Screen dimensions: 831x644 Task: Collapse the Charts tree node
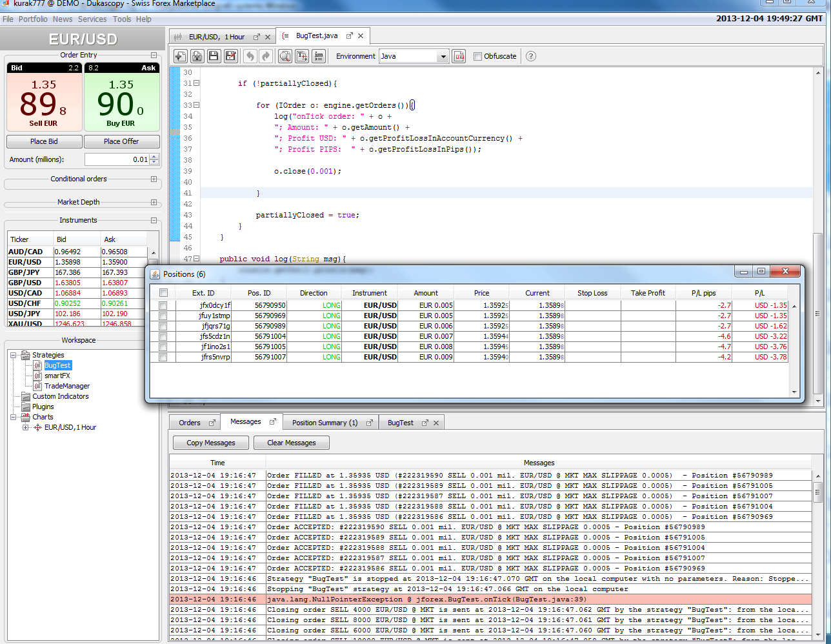pyautogui.click(x=14, y=417)
